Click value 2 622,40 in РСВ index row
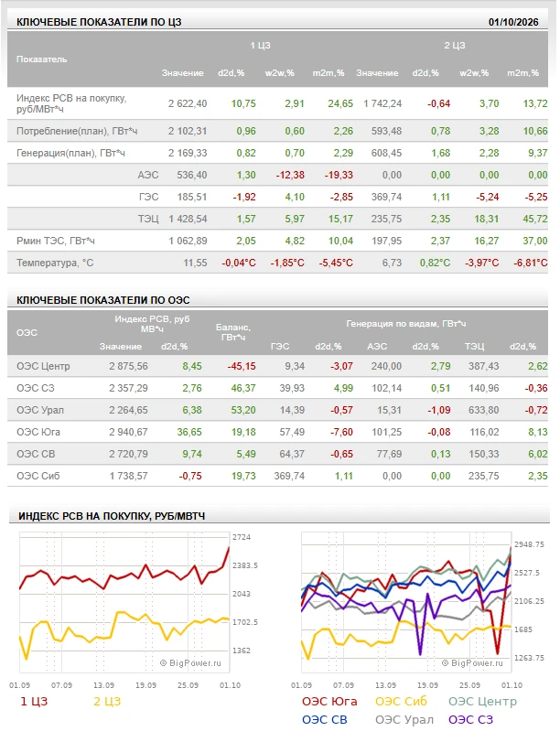The image size is (560, 742). coord(188,103)
